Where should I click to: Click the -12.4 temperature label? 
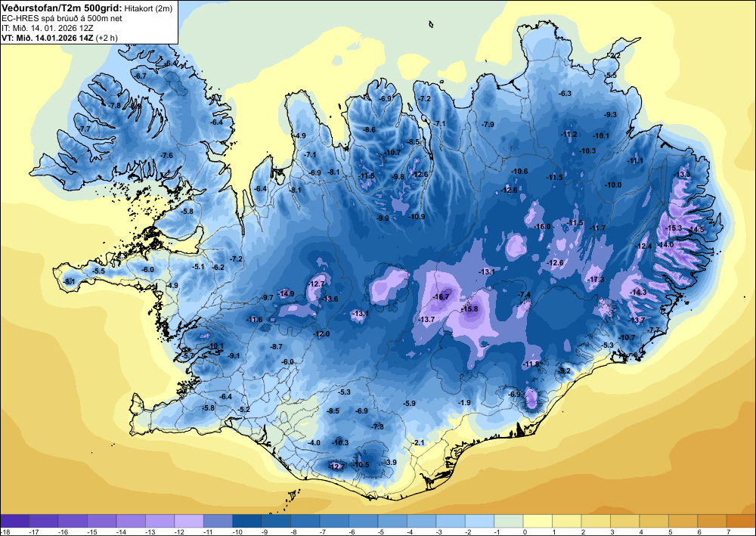[x=643, y=246]
